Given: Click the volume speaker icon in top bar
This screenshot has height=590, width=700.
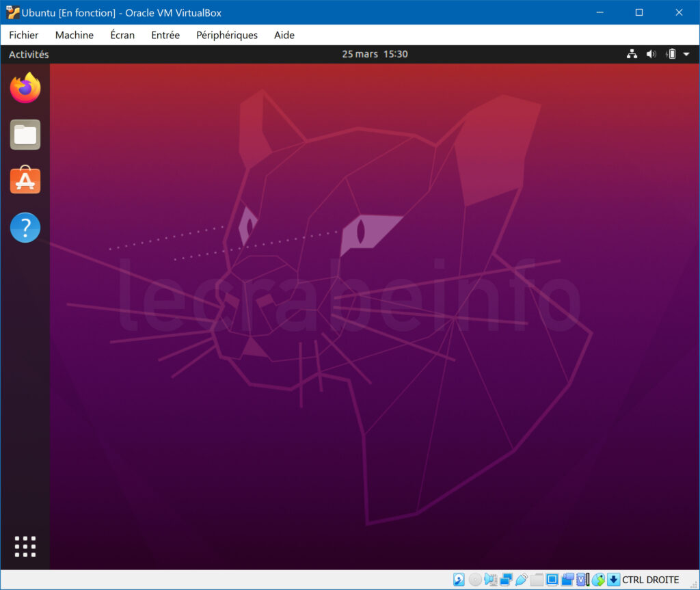Looking at the screenshot, I should point(651,54).
